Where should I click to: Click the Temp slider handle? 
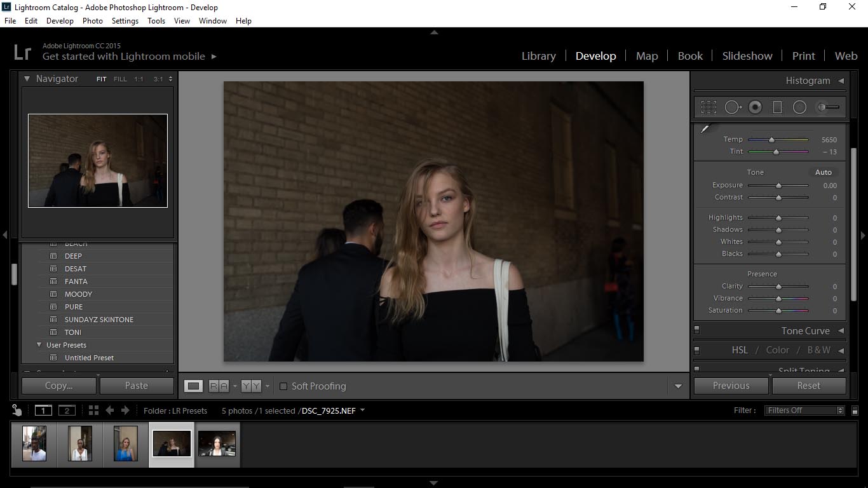coord(771,140)
